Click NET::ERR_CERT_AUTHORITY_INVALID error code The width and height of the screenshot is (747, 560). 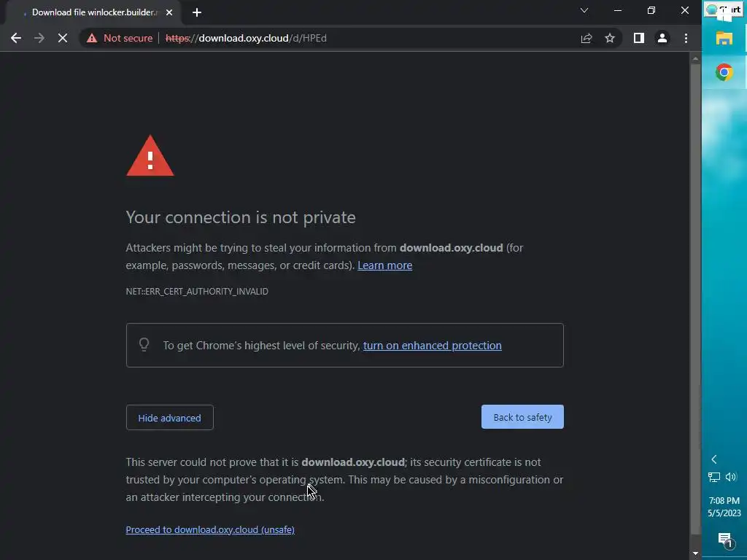197,292
